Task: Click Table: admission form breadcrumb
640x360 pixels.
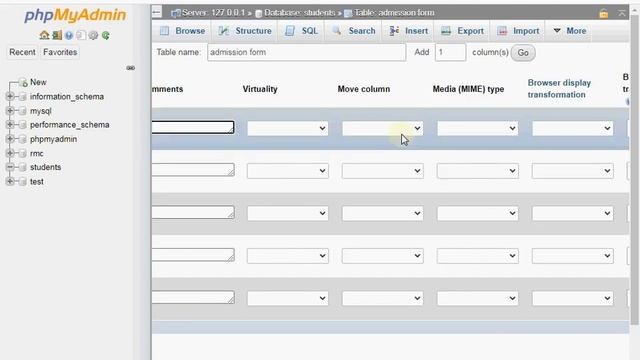Action: click(394, 13)
